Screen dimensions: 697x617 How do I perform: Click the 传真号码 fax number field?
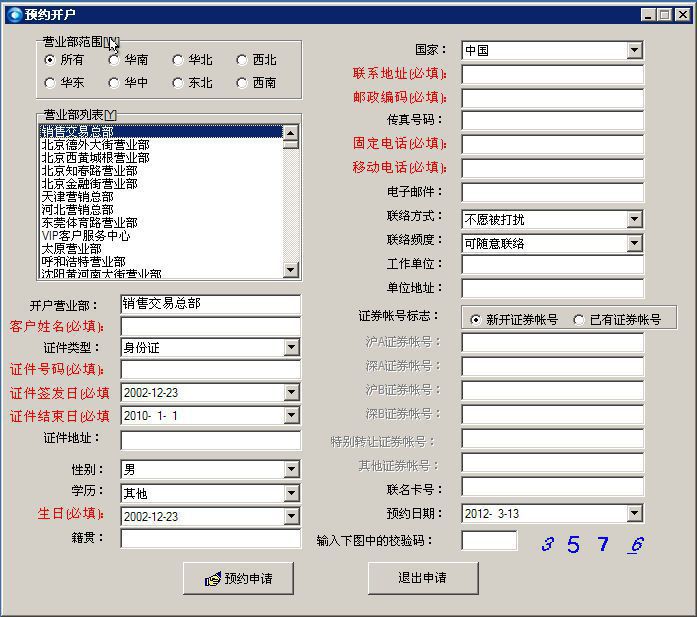click(553, 120)
